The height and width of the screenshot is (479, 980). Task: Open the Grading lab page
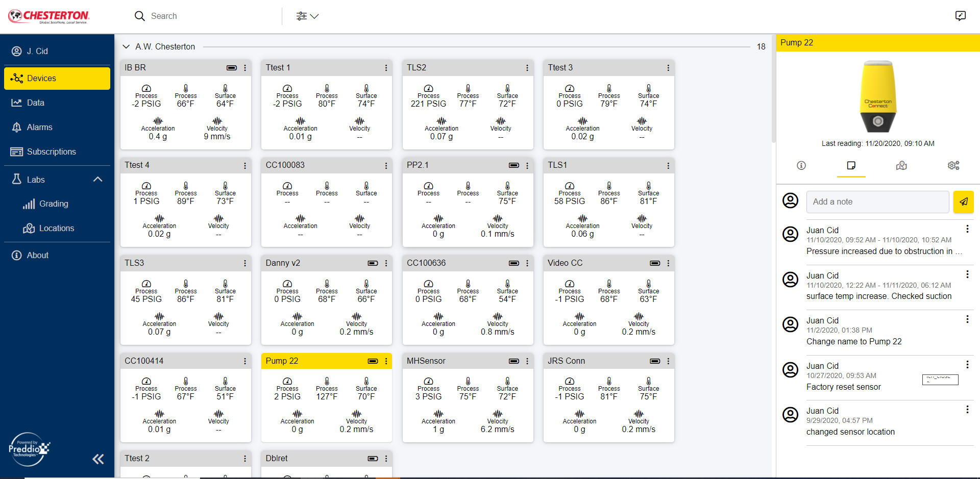click(53, 204)
